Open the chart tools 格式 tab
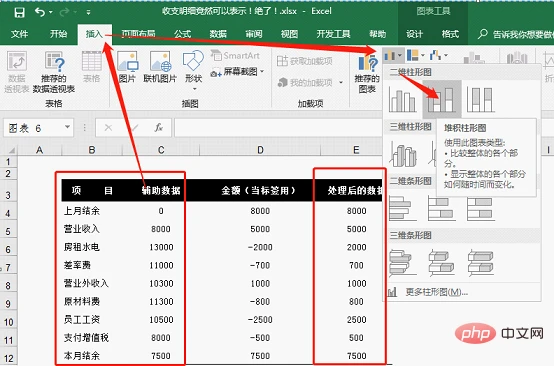Screen dimensions: 554x366 coord(450,34)
